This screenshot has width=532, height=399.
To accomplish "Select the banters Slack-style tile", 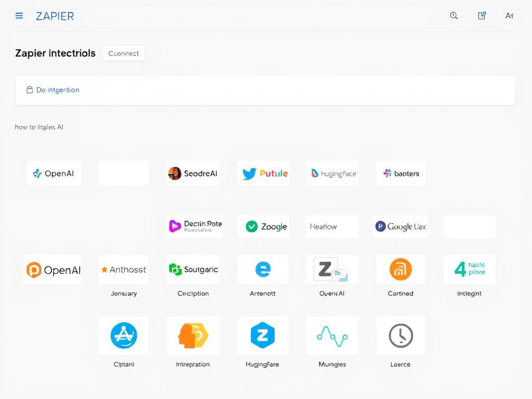I will [401, 174].
